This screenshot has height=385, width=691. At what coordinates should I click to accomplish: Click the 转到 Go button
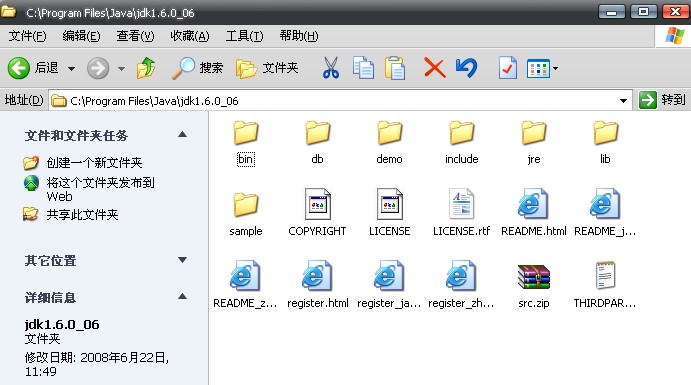(x=662, y=100)
